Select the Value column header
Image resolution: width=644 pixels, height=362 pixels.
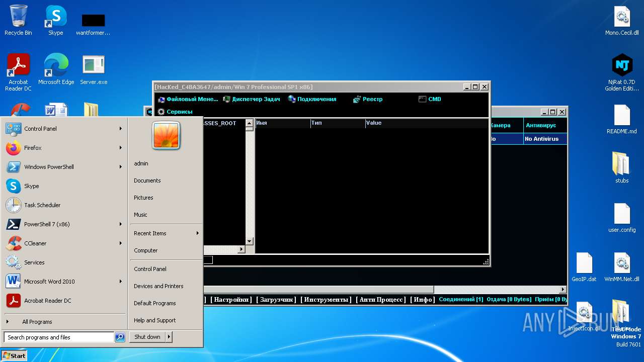pyautogui.click(x=427, y=123)
